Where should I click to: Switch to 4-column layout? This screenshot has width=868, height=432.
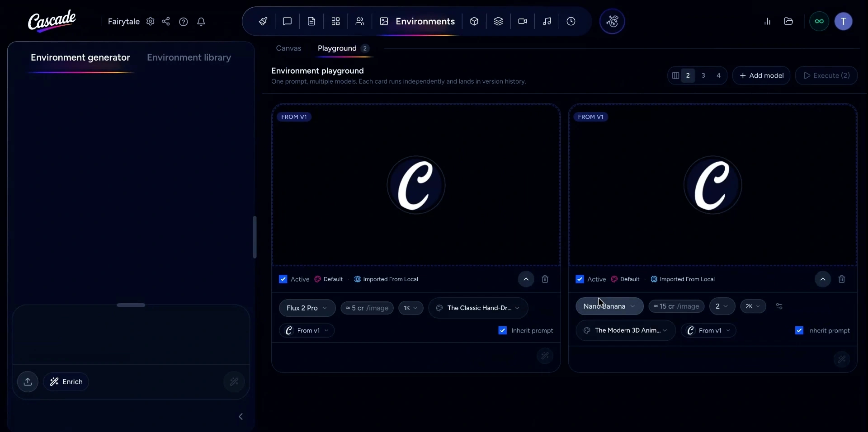coord(719,75)
